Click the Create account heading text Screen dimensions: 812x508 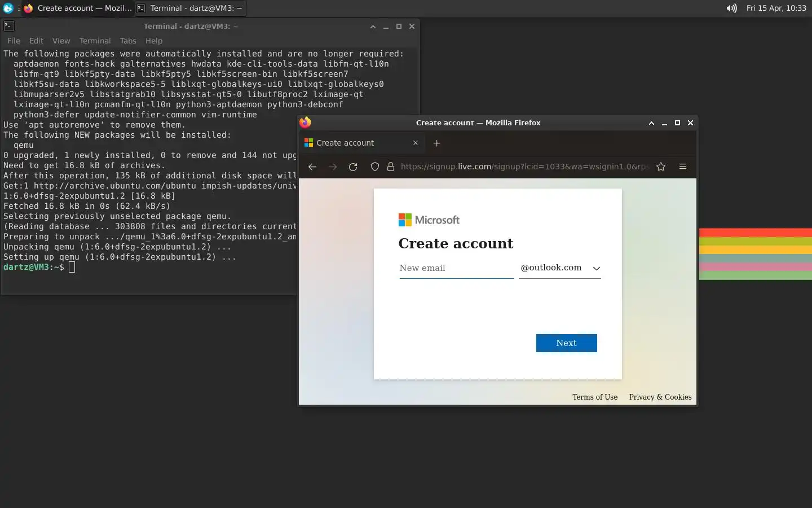pos(456,243)
